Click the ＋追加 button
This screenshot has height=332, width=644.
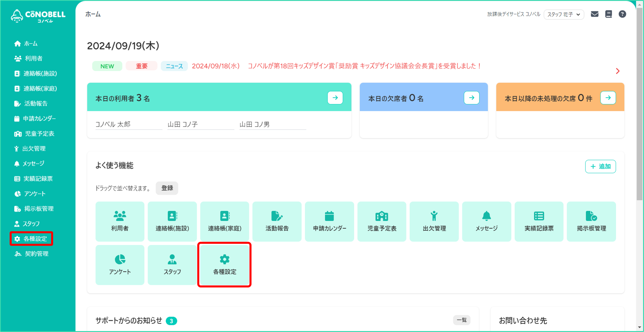pos(601,166)
